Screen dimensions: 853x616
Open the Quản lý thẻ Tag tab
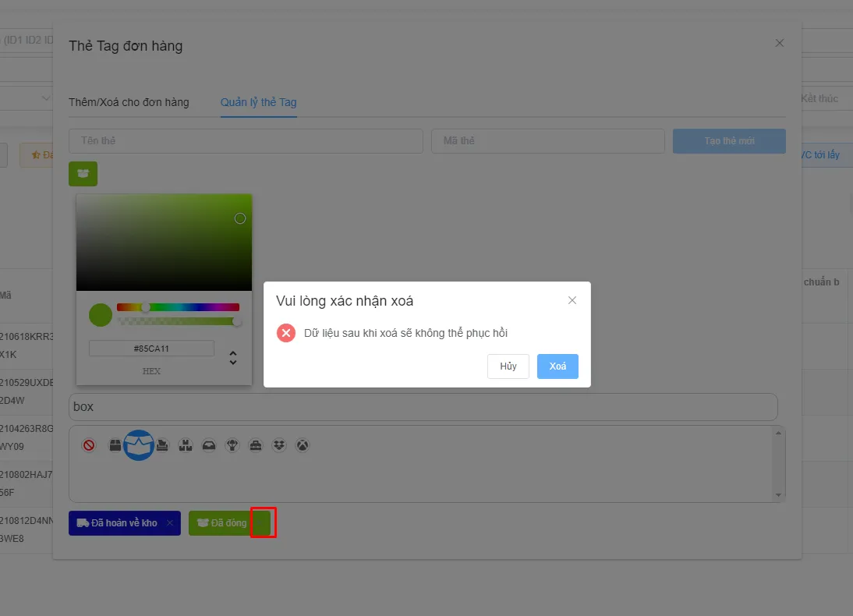tap(258, 102)
